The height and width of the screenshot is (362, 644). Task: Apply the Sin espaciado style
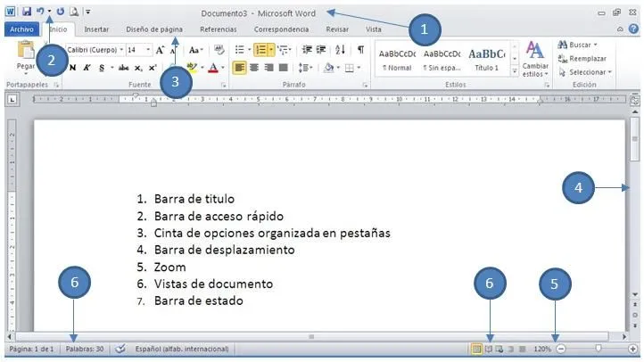pos(442,60)
